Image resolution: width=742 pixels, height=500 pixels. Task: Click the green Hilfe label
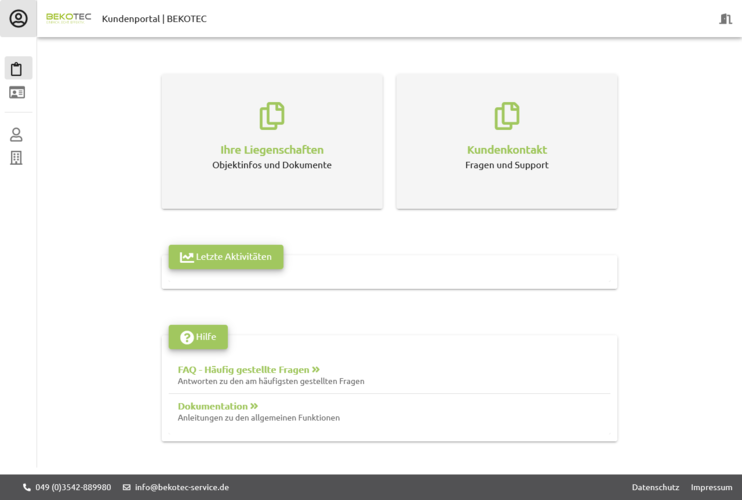(x=198, y=337)
